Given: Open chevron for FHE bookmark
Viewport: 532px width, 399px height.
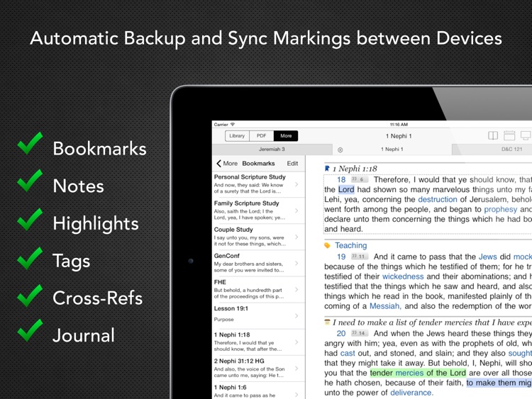Looking at the screenshot, I should 297,289.
